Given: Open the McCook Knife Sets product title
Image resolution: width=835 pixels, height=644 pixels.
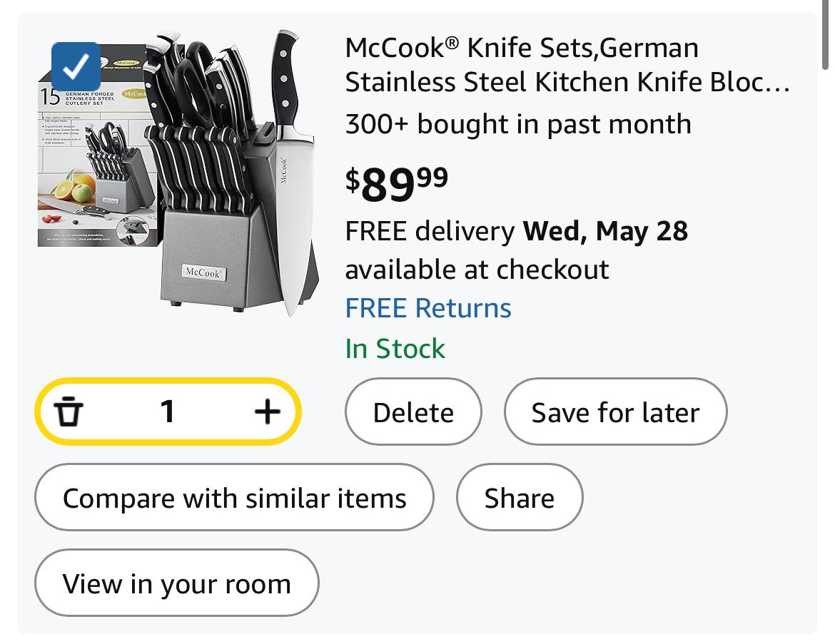Looking at the screenshot, I should click(567, 64).
